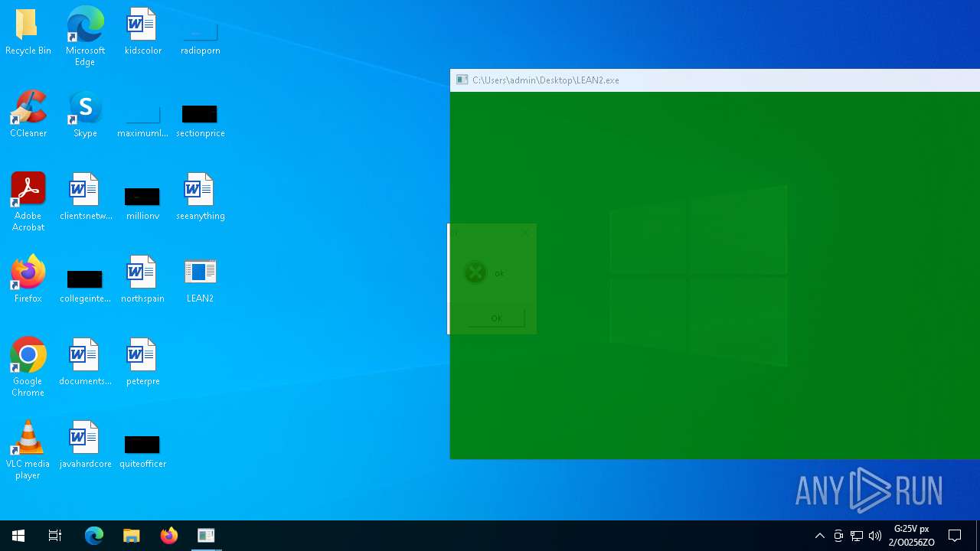Switch to LEAN2 app in the taskbar

point(206,536)
